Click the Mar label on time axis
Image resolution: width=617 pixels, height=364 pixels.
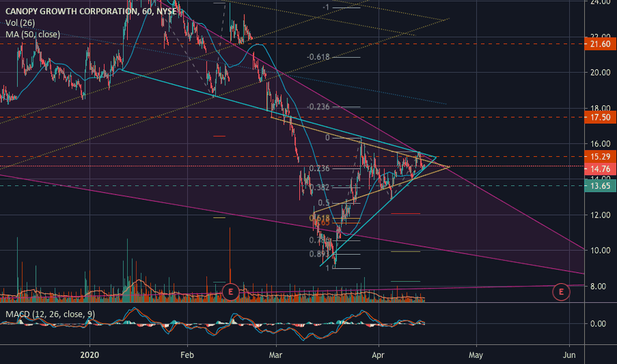(275, 355)
